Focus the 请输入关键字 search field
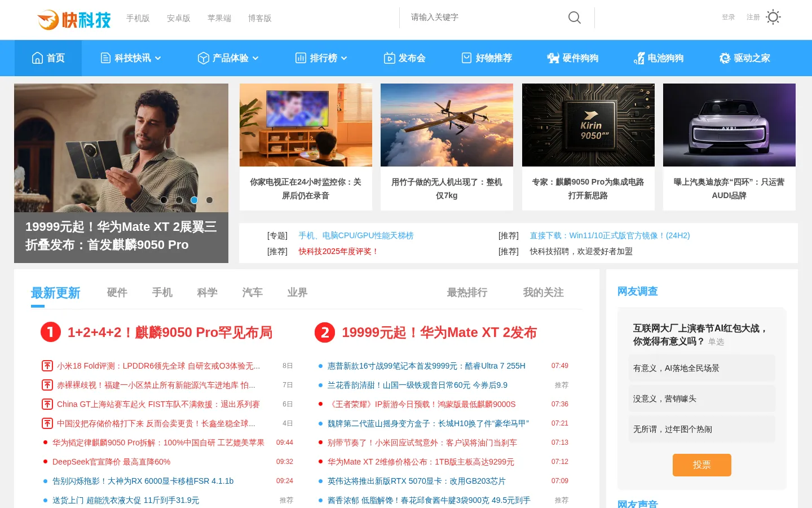The image size is (812, 508). click(x=485, y=17)
